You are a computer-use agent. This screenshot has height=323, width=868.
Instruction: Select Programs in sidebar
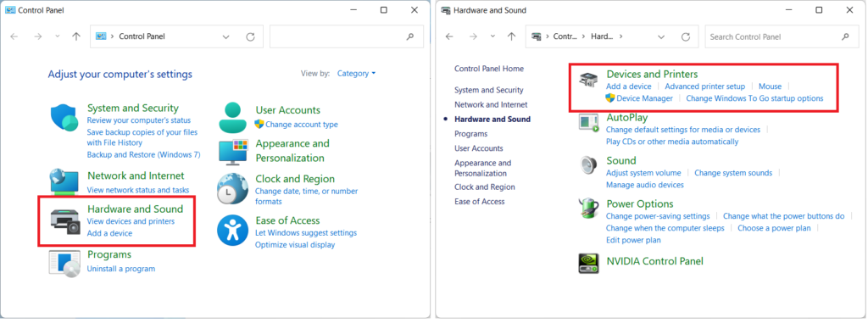click(471, 133)
